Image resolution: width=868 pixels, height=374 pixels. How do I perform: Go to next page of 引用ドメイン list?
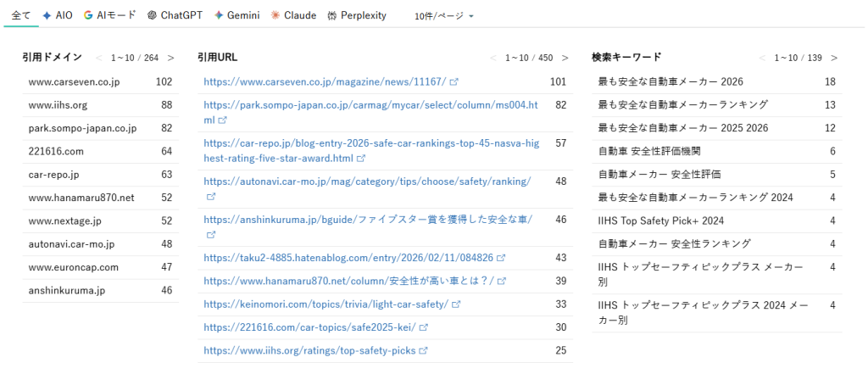(x=170, y=58)
